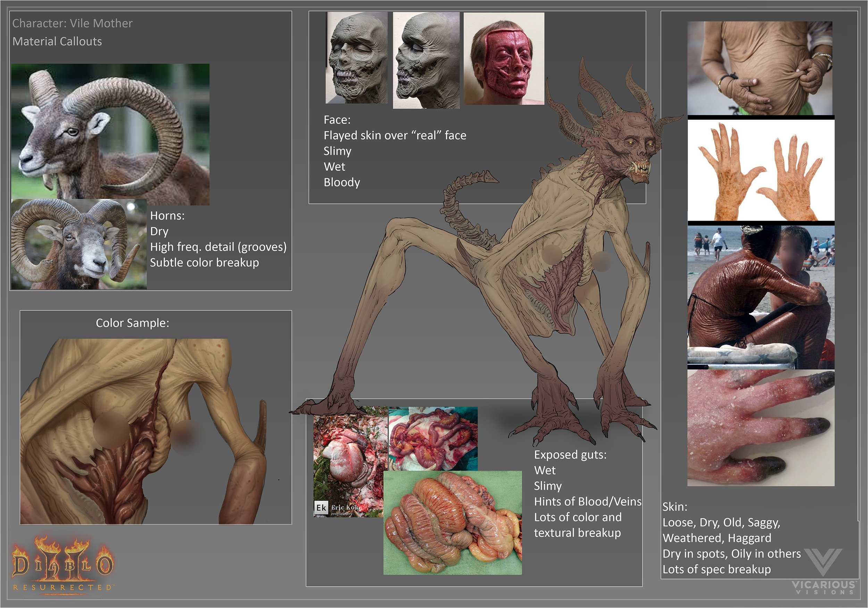Click the Ek Eric Kok photography watermark
Image resolution: width=868 pixels, height=608 pixels.
point(337,508)
